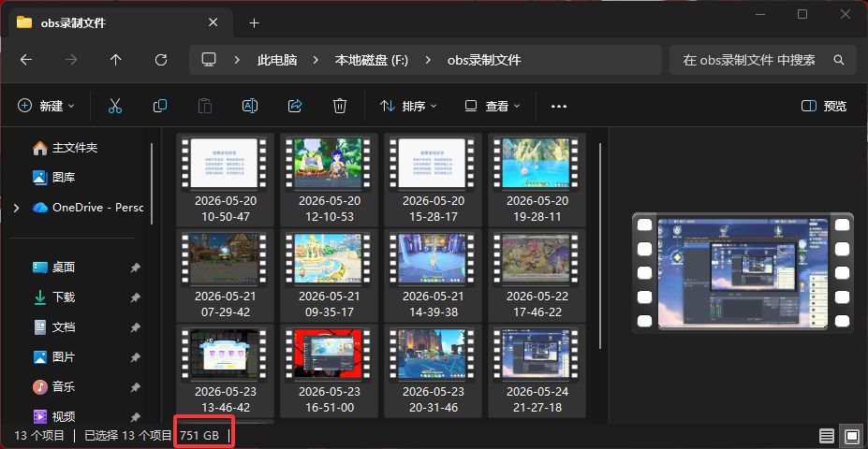This screenshot has height=449, width=868.
Task: Open 图库 in the sidebar
Action: [x=53, y=178]
